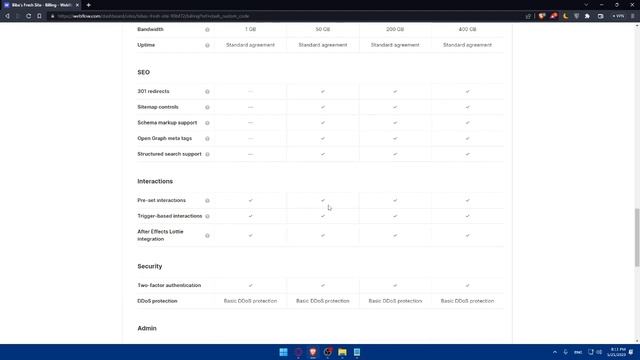Screen dimensions: 640x360
Task: Open the browser extensions puzzle icon
Action: coord(587,16)
